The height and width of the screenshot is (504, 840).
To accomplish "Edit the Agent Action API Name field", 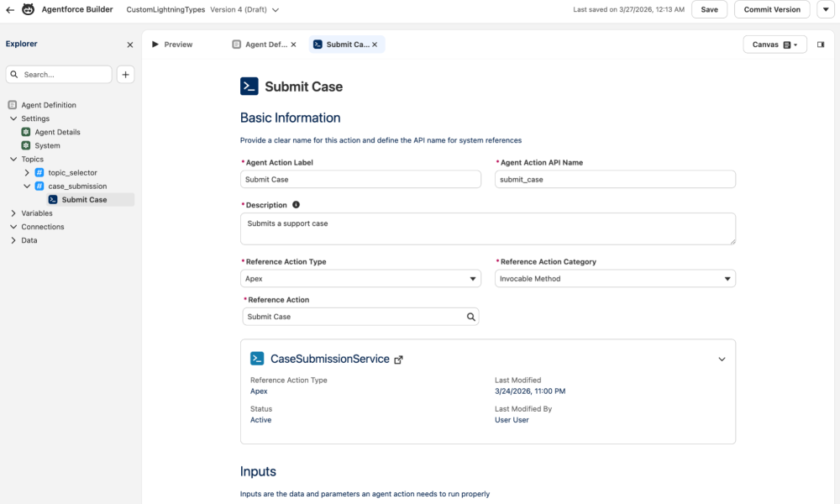I will 615,180.
